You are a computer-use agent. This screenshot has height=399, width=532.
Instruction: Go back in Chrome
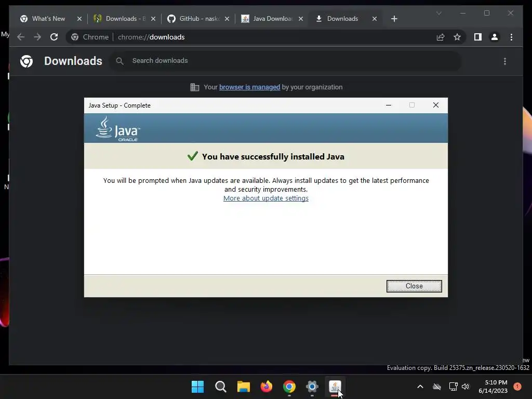(x=21, y=37)
